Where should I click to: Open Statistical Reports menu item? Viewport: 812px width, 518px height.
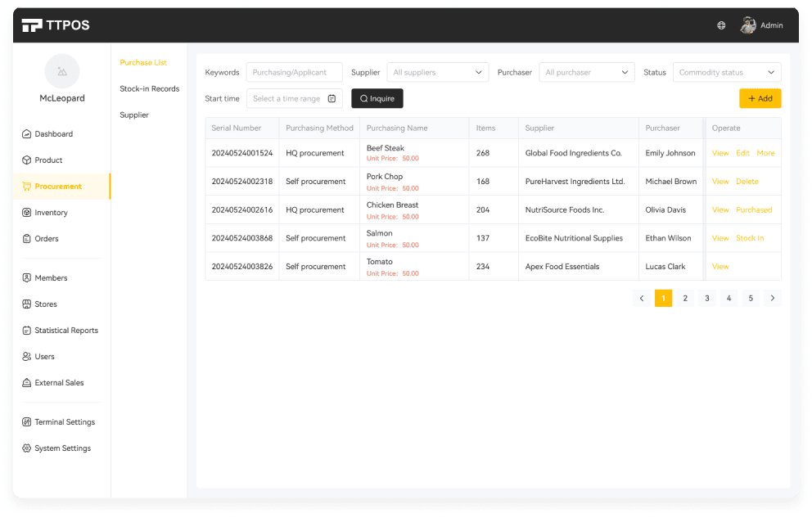(61, 330)
